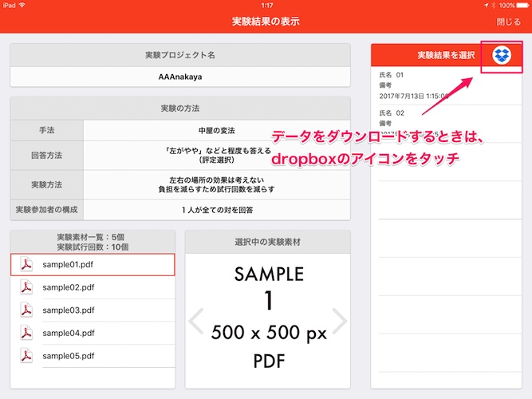Tap the PDF icon for sample01.pdf
Viewport: 532px width, 399px height.
(26, 265)
